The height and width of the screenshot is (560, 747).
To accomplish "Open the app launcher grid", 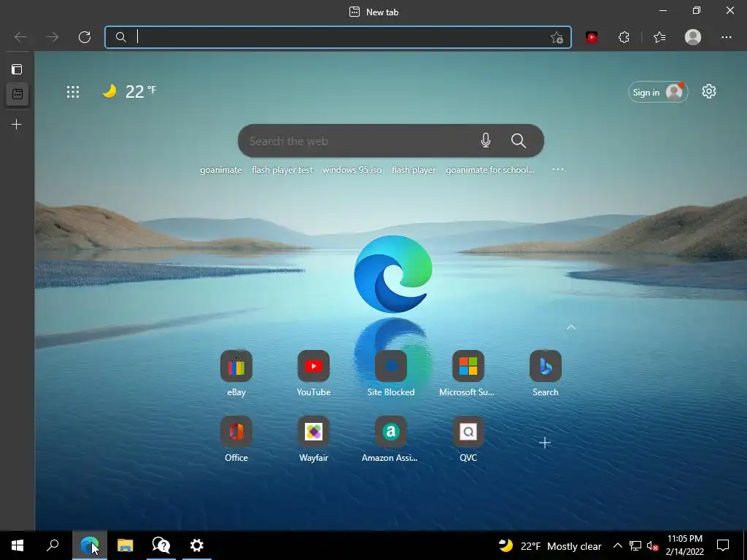I will [x=73, y=92].
